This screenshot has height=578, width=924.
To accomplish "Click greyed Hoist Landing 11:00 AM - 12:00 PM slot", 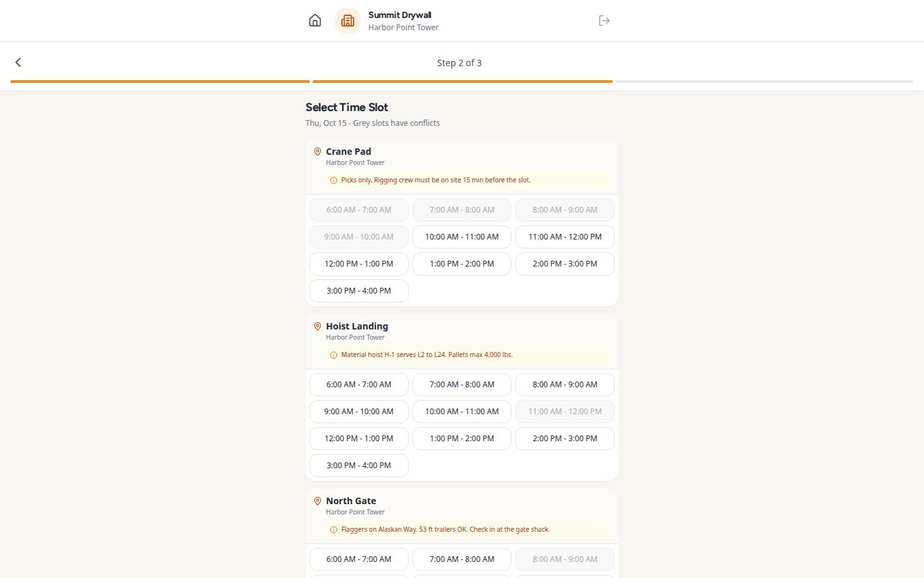I will point(565,412).
